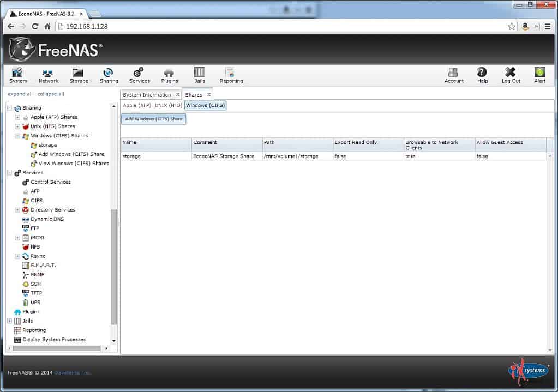The width and height of the screenshot is (558, 392).
Task: Click the browser reload icon
Action: [x=35, y=26]
